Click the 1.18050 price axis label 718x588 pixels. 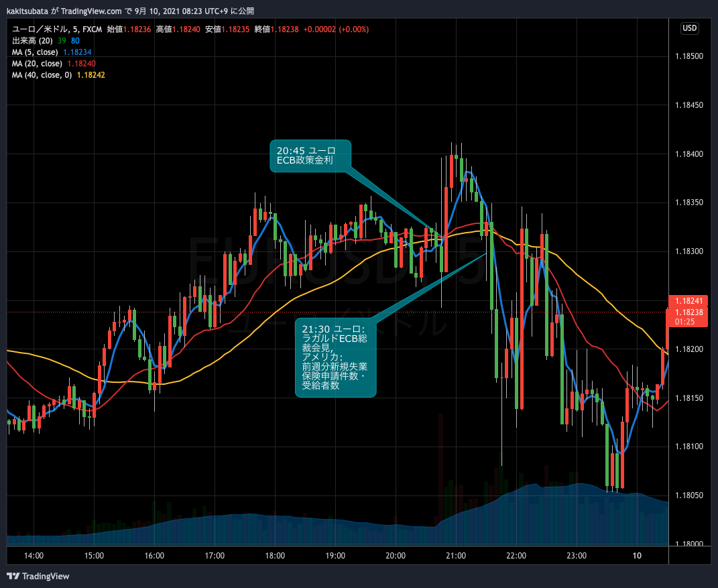point(689,495)
